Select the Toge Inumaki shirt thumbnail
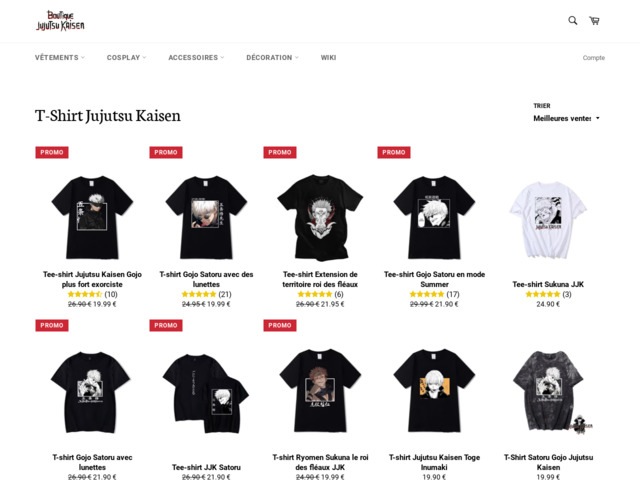The height and width of the screenshot is (480, 640). pos(434,391)
